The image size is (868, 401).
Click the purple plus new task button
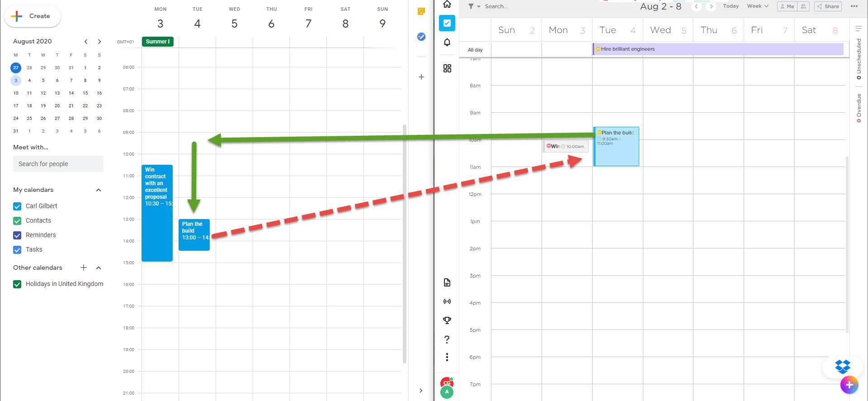coord(849,385)
